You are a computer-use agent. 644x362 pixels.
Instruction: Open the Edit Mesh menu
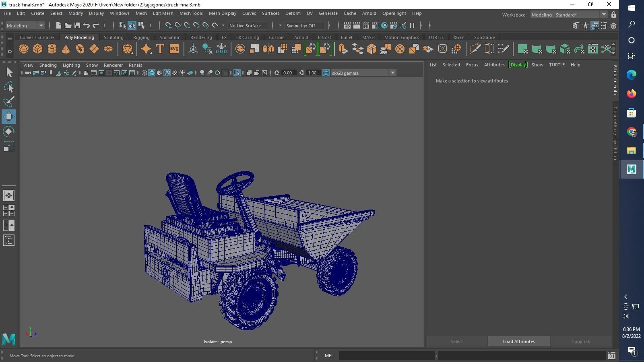tap(163, 13)
